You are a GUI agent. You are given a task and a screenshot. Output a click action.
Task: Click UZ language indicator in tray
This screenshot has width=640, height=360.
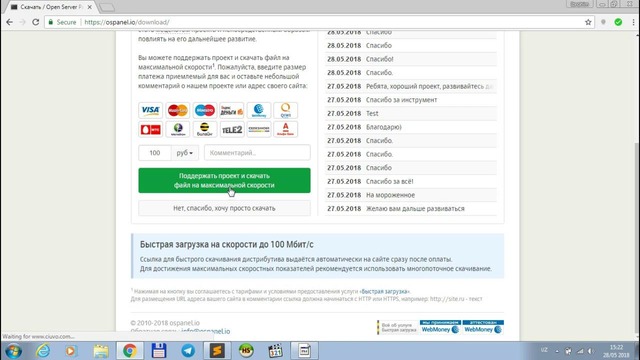pyautogui.click(x=544, y=350)
